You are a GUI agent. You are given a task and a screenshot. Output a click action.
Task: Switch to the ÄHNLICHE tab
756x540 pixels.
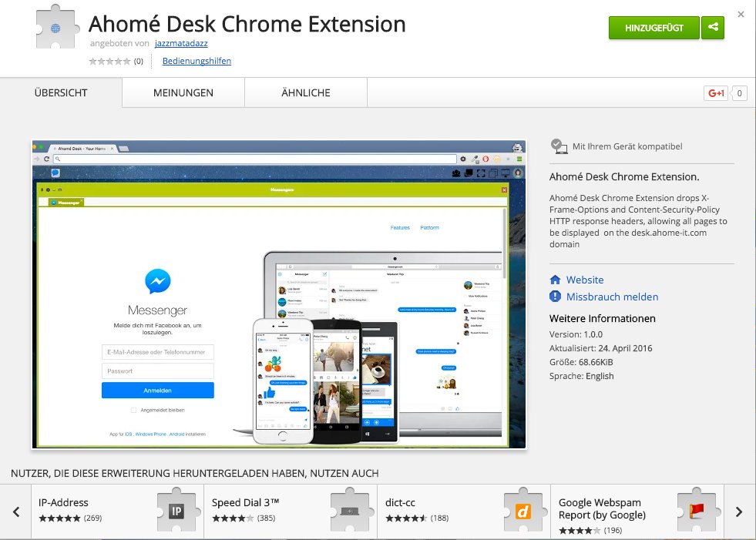pyautogui.click(x=306, y=92)
